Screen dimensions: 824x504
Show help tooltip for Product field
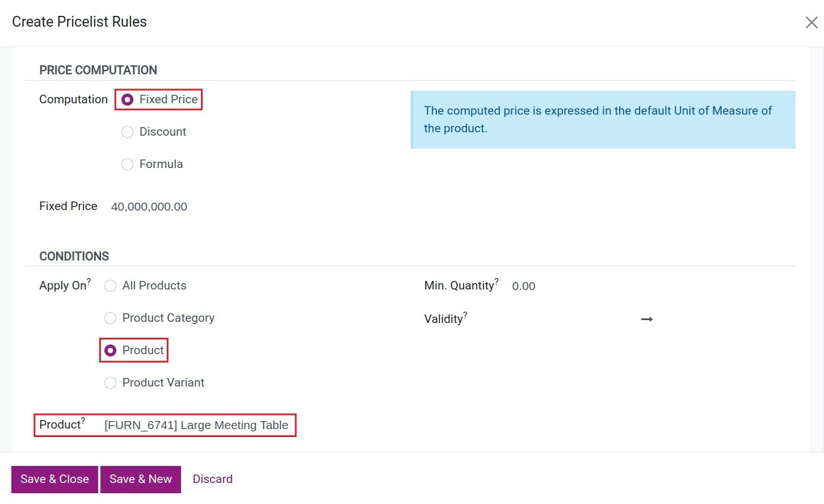pos(83,421)
